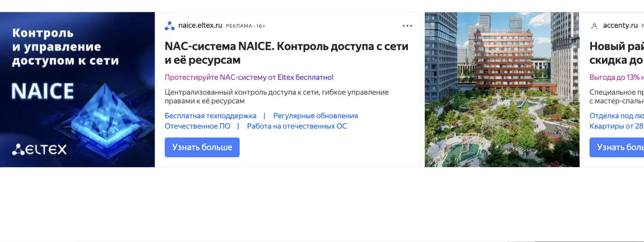The width and height of the screenshot is (644, 242).
Task: Click 'Узнать больше' button on NAICE ad
Action: [x=202, y=147]
